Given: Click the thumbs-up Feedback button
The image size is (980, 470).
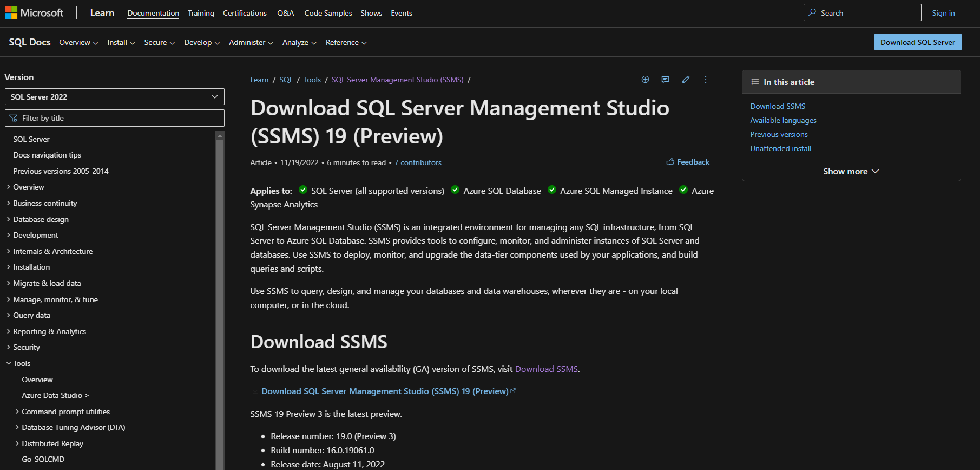Looking at the screenshot, I should 688,162.
